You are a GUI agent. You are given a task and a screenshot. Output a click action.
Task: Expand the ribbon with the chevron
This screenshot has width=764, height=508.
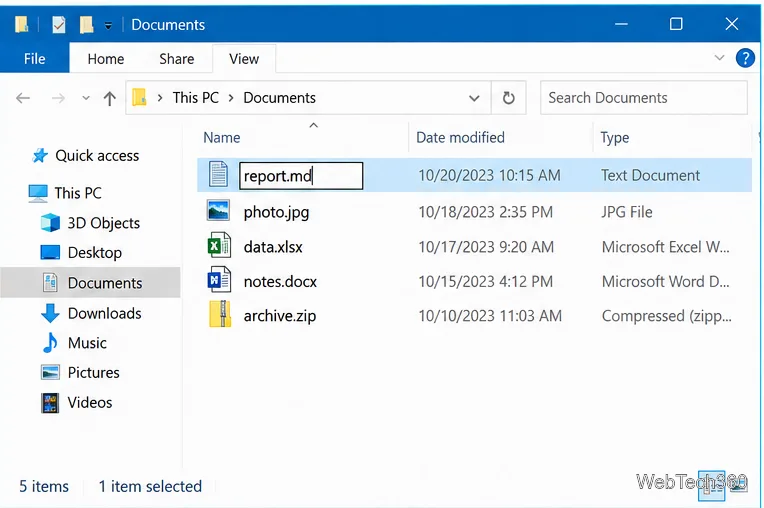(x=719, y=58)
